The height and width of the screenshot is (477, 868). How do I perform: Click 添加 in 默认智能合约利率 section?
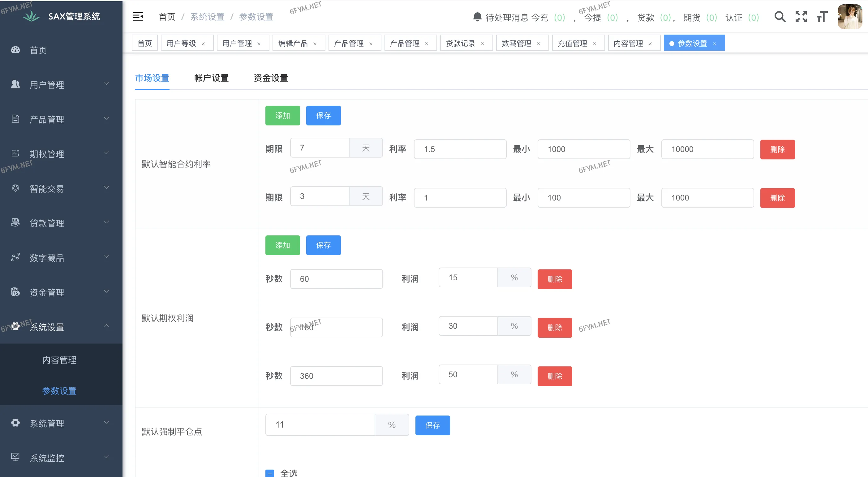[x=282, y=116]
